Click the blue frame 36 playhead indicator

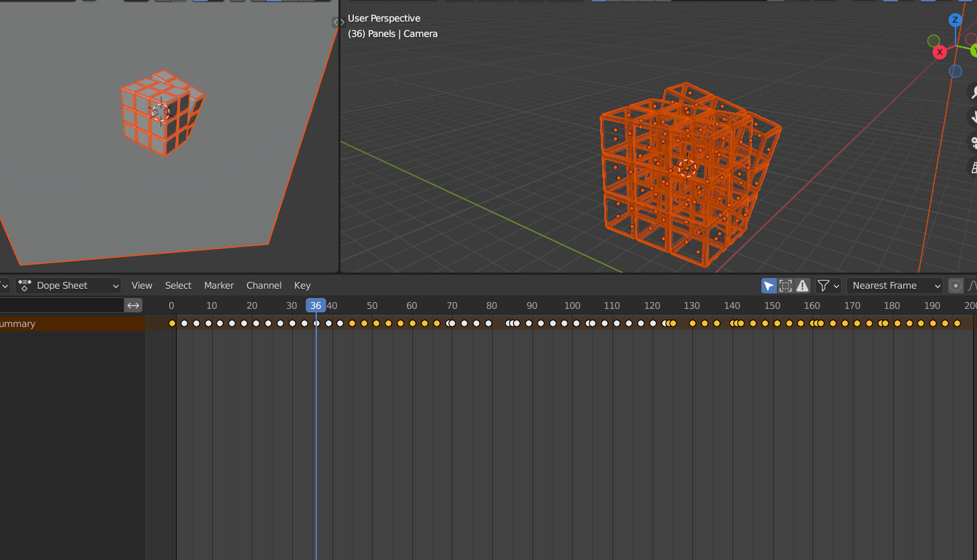click(316, 305)
